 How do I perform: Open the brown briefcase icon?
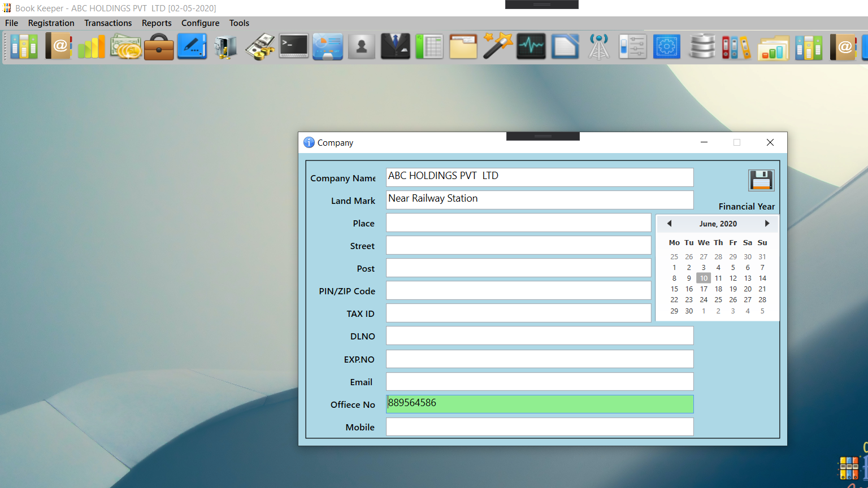pyautogui.click(x=159, y=47)
